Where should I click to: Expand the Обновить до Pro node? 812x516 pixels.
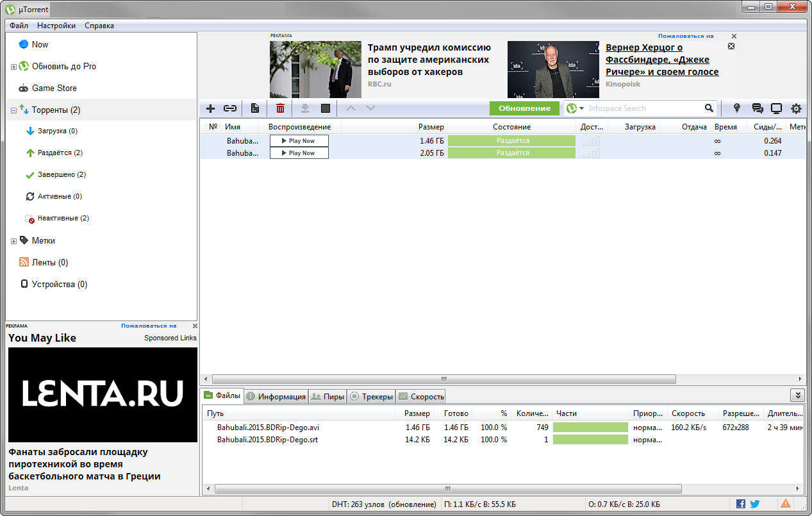[13, 67]
